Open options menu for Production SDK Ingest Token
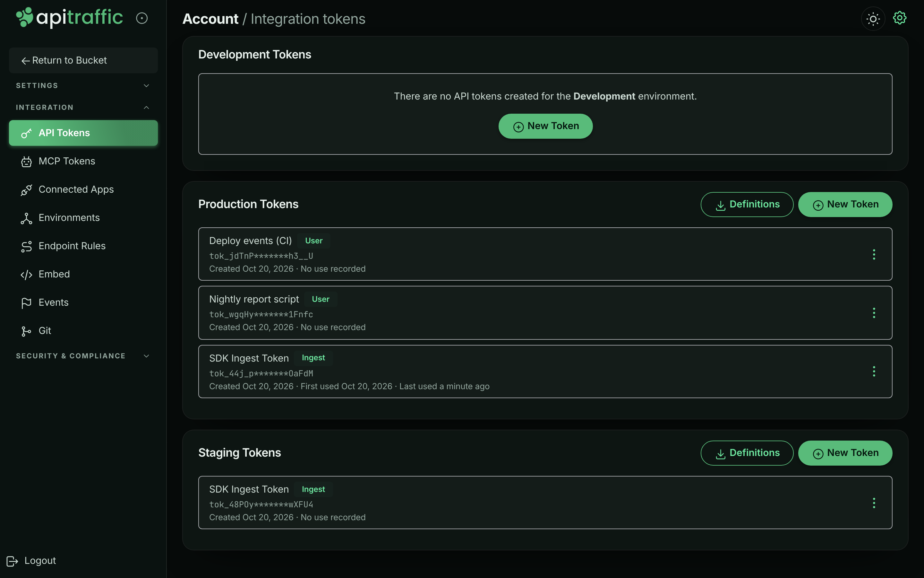The width and height of the screenshot is (924, 578). point(874,372)
